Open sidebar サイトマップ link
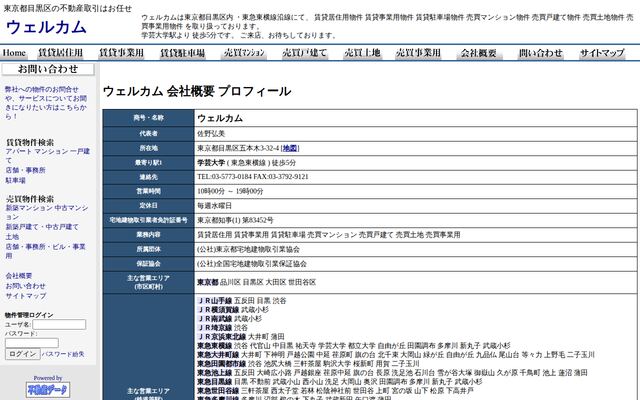Screen dimensions: 640x400 tap(26, 296)
